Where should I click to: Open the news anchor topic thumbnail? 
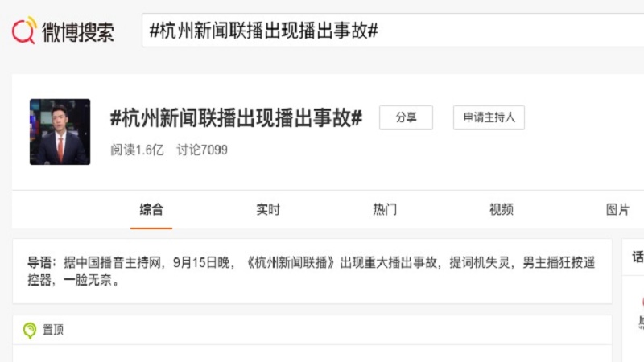pos(60,132)
